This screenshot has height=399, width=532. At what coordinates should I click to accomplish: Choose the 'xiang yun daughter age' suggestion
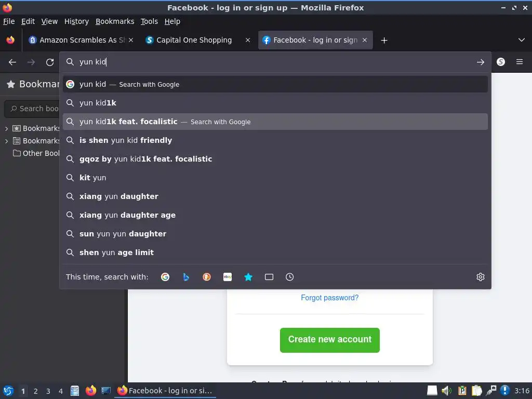click(x=275, y=215)
